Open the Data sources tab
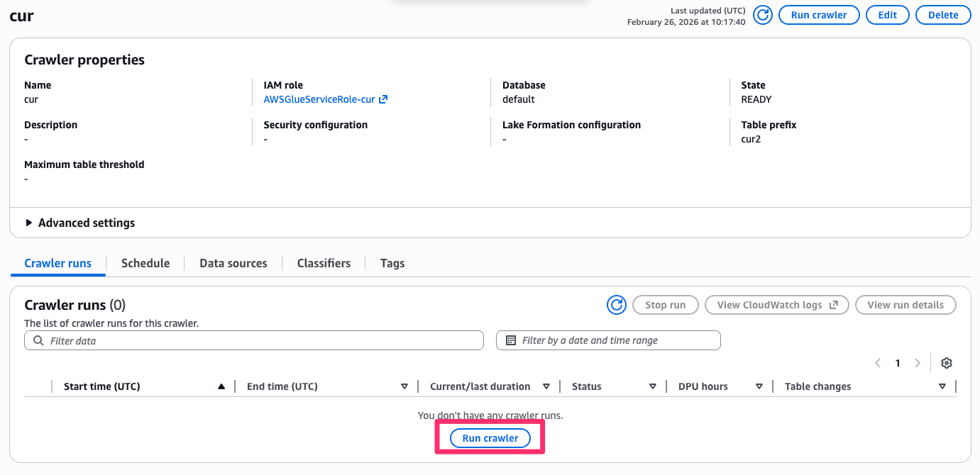The height and width of the screenshot is (475, 980). click(233, 262)
